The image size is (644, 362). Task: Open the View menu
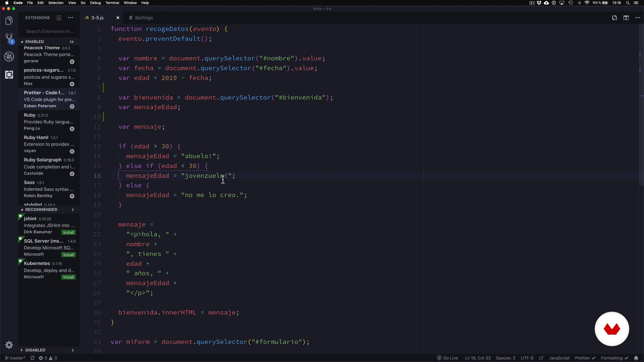pyautogui.click(x=72, y=3)
